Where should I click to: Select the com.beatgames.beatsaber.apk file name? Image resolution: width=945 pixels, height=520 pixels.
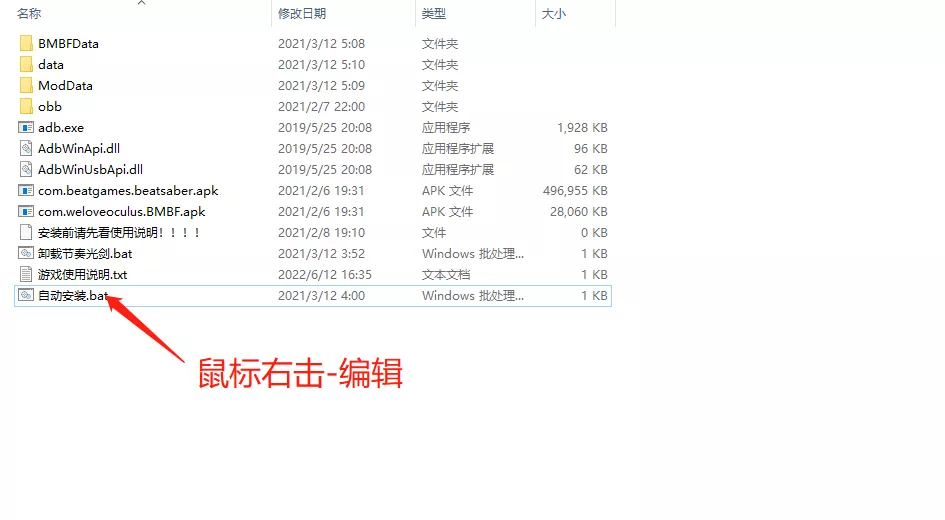128,190
